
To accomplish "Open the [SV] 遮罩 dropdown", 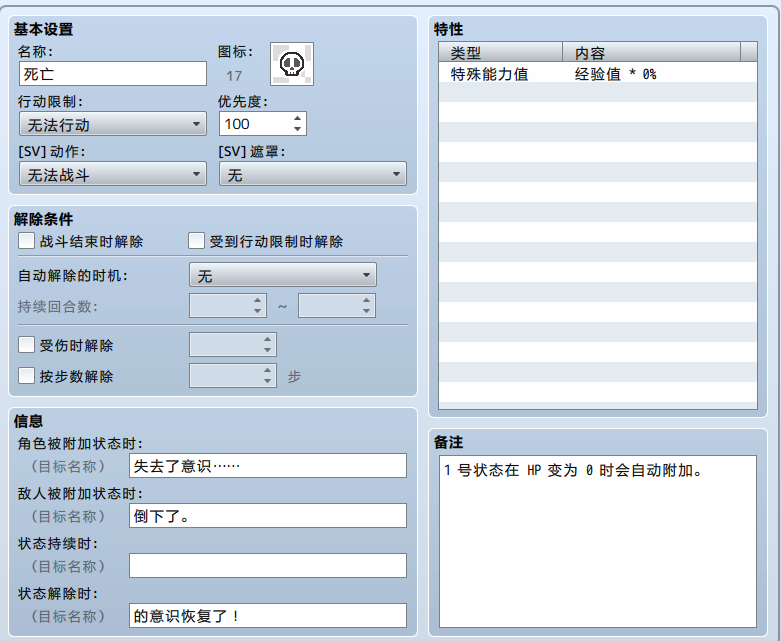I will [x=313, y=174].
